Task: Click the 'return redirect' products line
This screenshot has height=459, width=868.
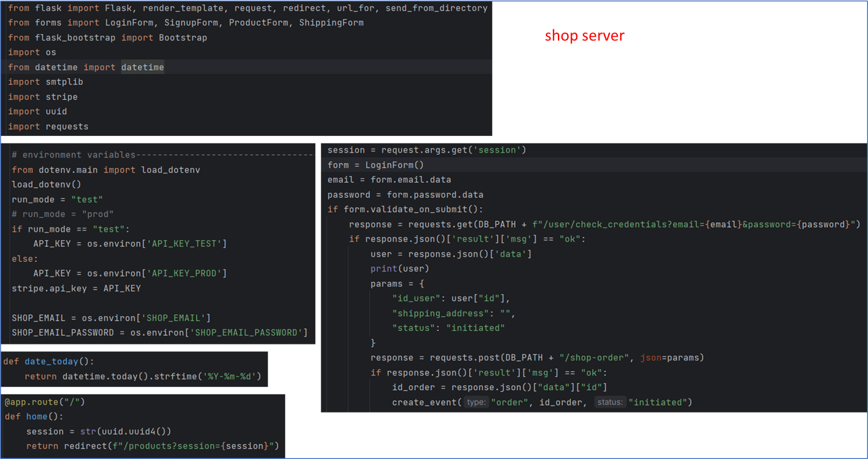Action: click(x=152, y=446)
